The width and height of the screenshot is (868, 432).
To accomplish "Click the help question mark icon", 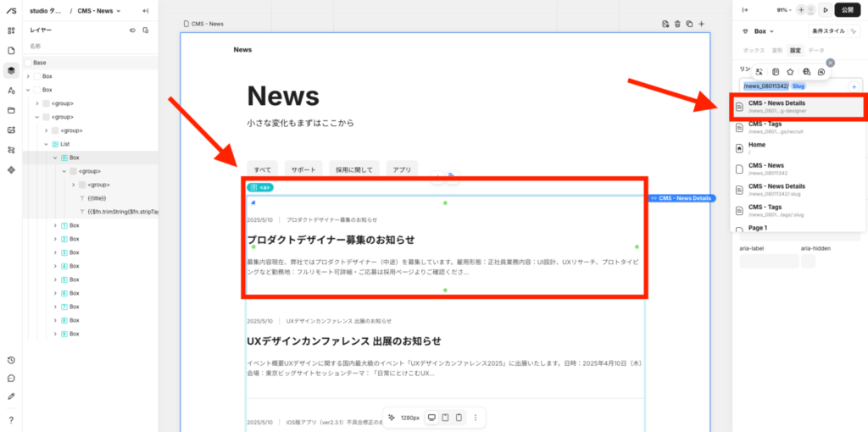I will click(11, 419).
